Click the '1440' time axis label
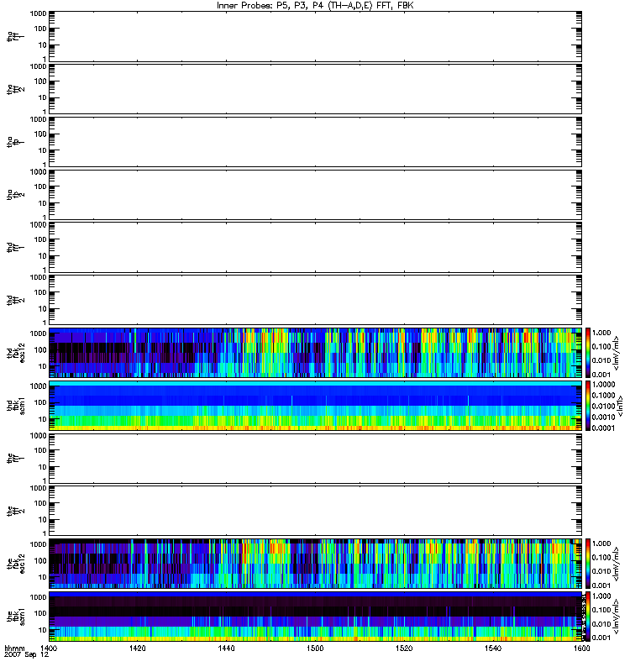 [226, 648]
